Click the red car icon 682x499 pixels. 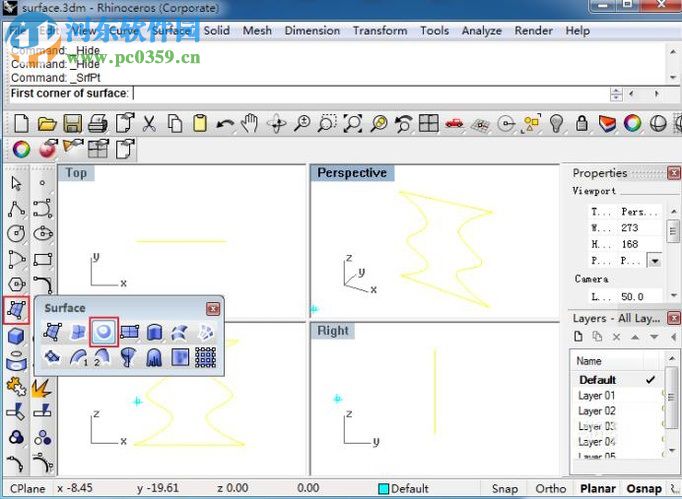[454, 124]
